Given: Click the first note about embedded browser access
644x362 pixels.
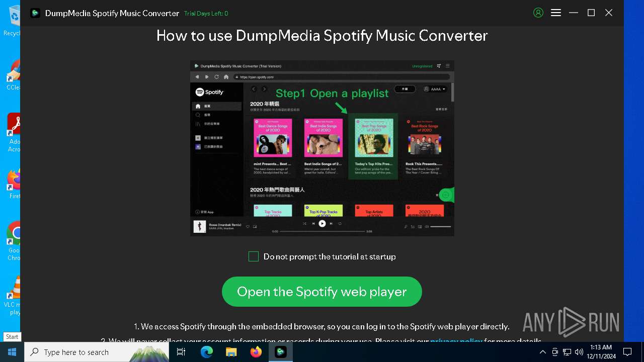Looking at the screenshot, I should pos(321,327).
